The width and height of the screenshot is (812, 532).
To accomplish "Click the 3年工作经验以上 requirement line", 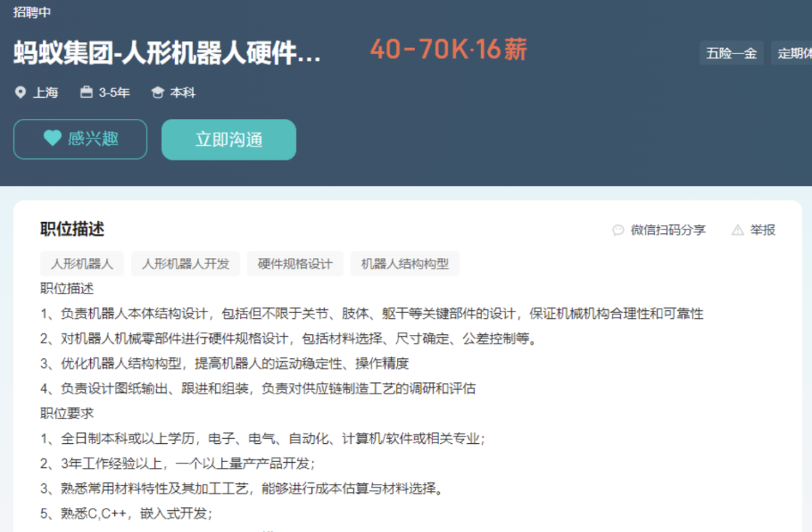I will click(x=177, y=464).
